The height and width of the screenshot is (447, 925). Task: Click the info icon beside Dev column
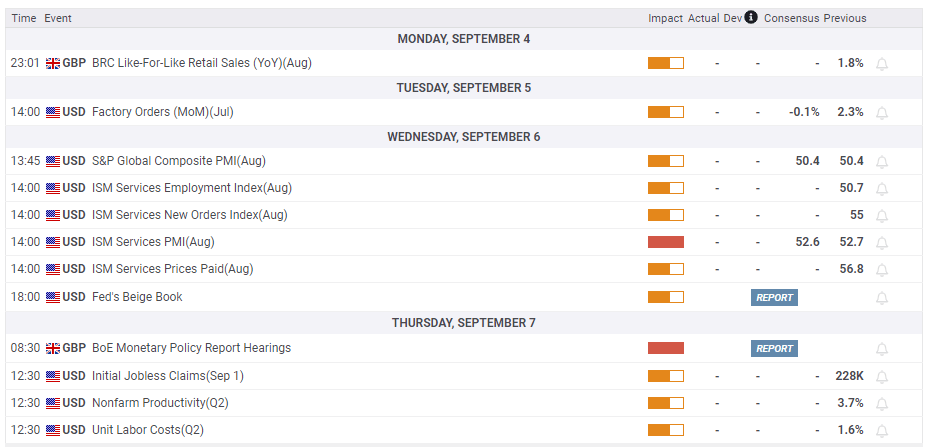point(751,18)
